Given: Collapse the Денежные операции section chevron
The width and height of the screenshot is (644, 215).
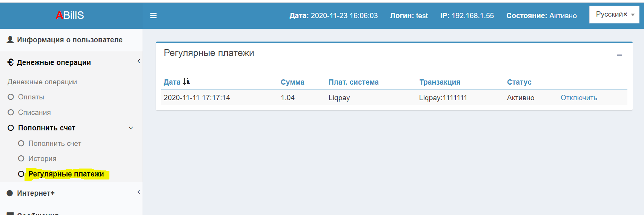Looking at the screenshot, I should (x=138, y=61).
